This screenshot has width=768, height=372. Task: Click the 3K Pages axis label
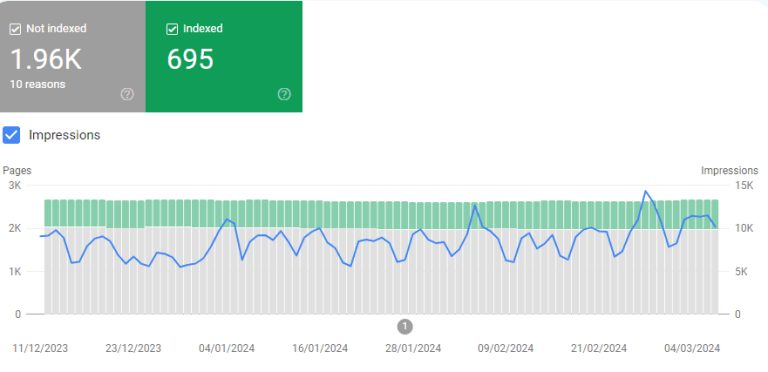[x=15, y=186]
